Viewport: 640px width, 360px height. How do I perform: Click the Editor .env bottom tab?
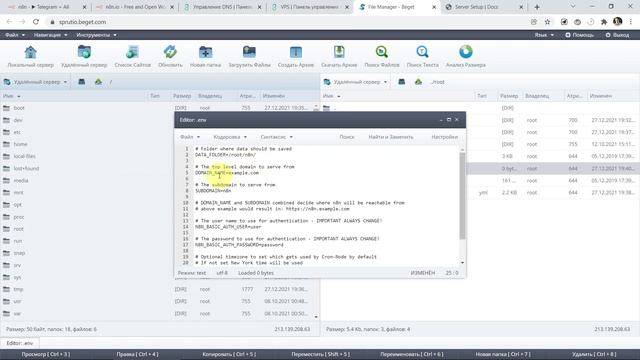20,343
